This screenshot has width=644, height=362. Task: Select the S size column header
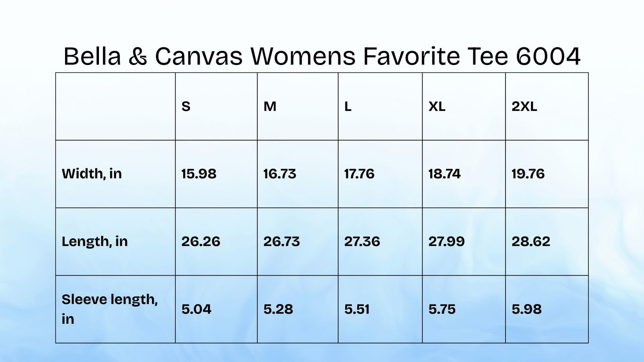pos(186,107)
